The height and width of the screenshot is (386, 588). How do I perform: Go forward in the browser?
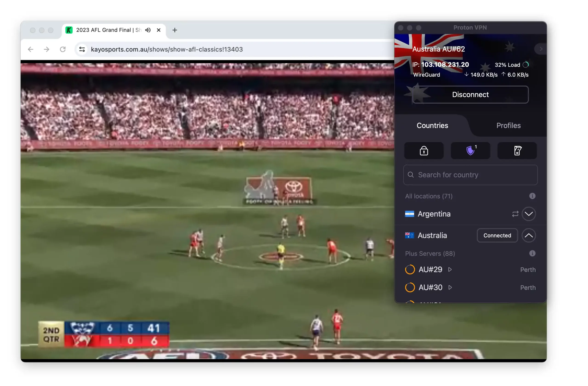point(46,49)
